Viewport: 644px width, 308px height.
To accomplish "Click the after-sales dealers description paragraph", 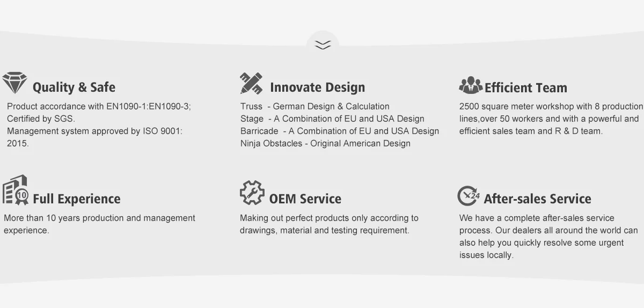I will pyautogui.click(x=548, y=237).
